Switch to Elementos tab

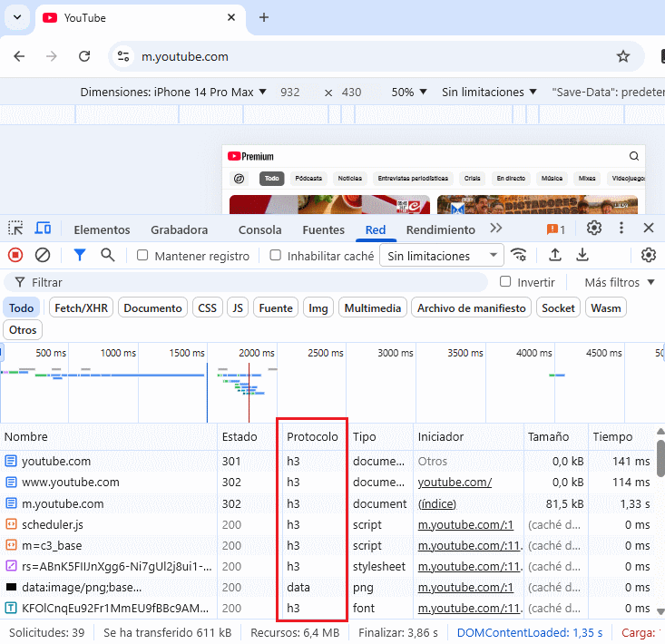pos(102,229)
